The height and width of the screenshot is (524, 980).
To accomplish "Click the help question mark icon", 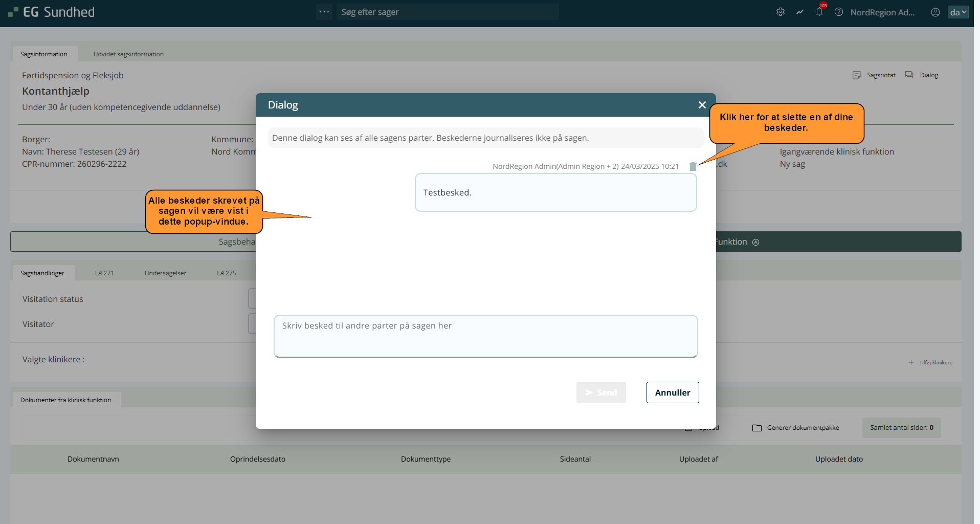I will coord(839,12).
